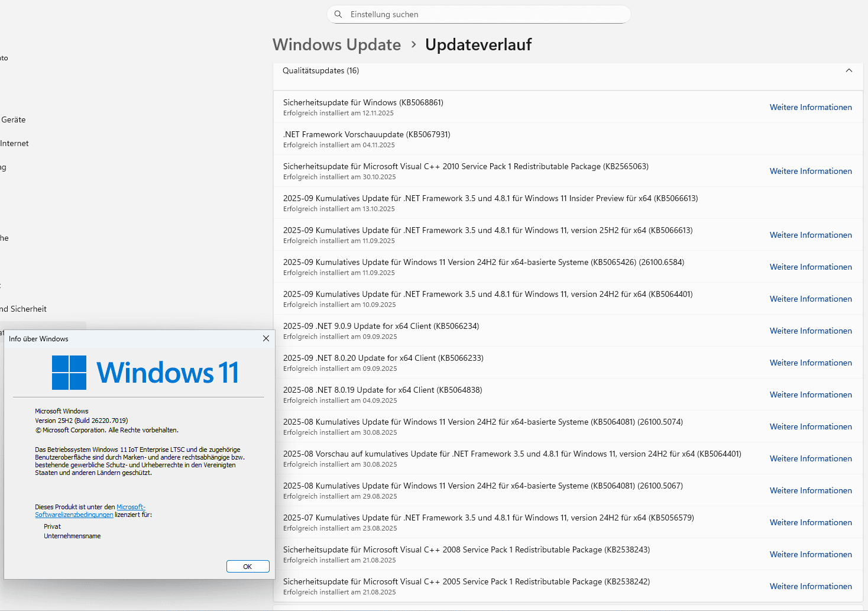Click the search magnifier icon
Image resolution: width=868 pixels, height=611 pixels.
coord(338,14)
